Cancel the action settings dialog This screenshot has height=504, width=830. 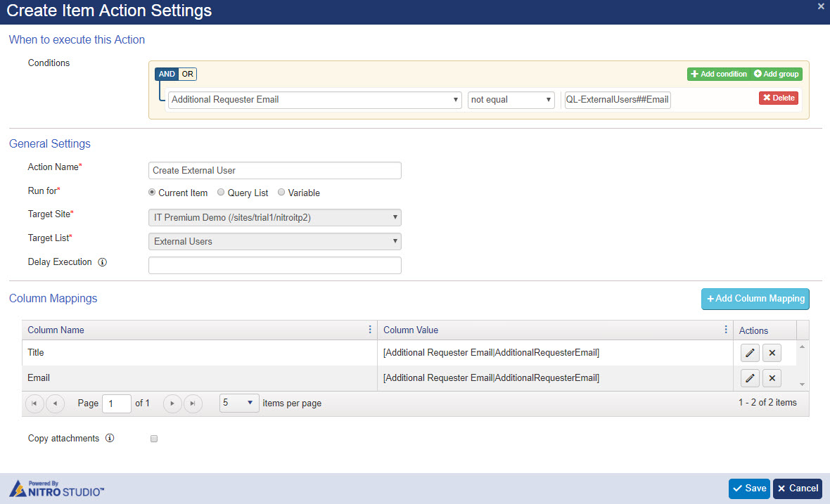(798, 489)
